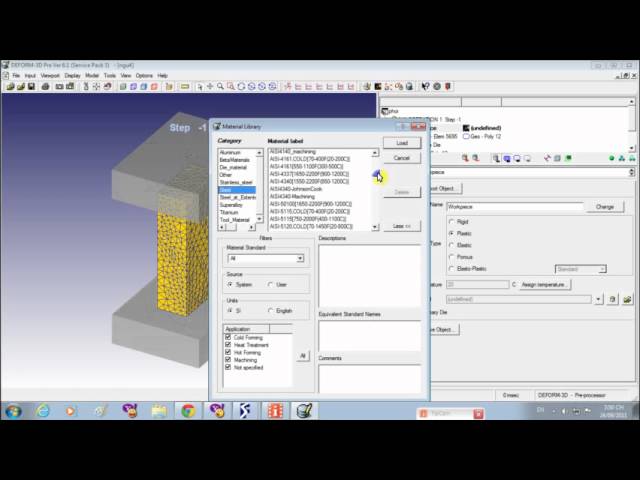Click the help pointer question icon
This screenshot has height=480, width=640.
425,87
